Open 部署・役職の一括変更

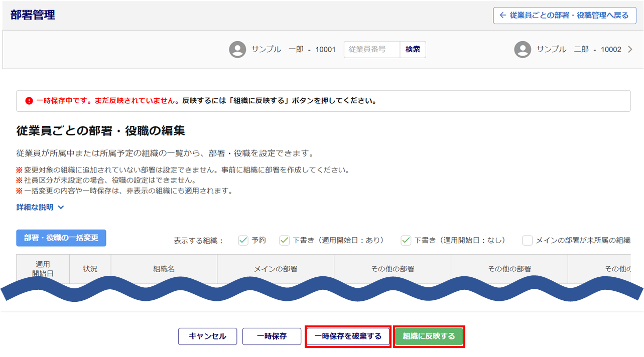[61, 238]
